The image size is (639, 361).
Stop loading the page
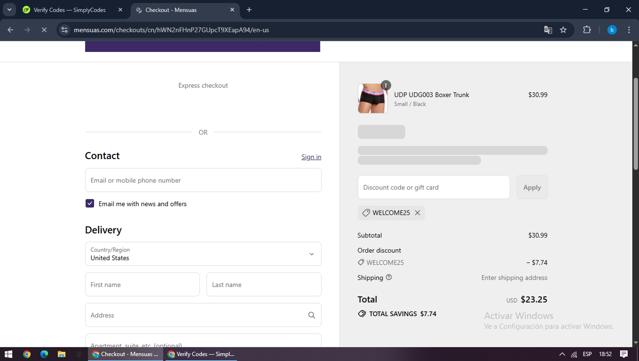coord(44,30)
